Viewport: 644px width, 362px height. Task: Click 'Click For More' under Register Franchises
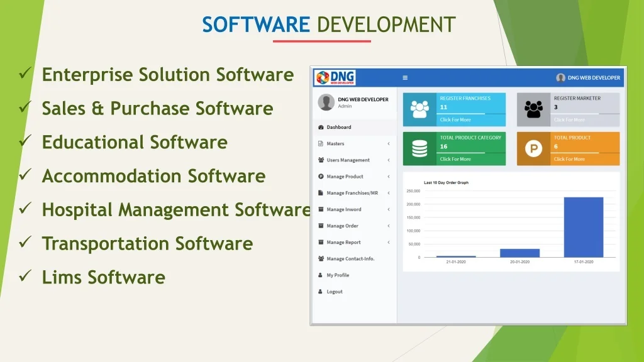[455, 120]
